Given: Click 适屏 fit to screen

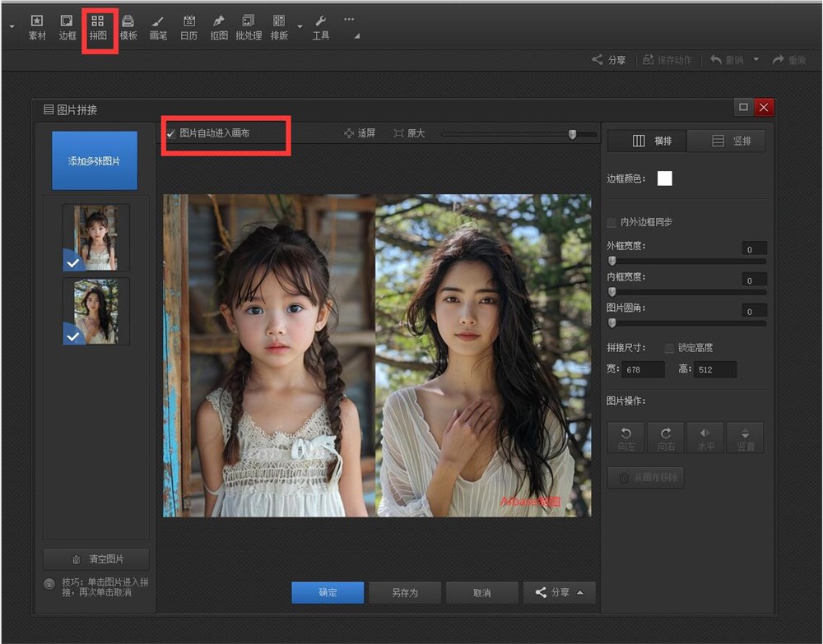Looking at the screenshot, I should click(360, 133).
